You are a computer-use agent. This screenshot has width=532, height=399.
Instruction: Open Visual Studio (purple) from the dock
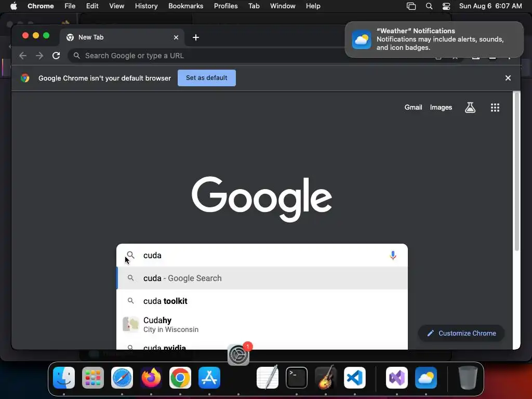point(397,378)
